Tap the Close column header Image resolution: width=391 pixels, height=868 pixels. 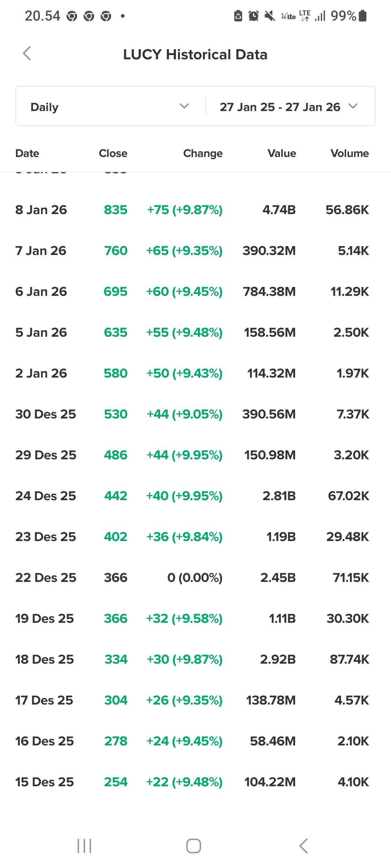(113, 153)
